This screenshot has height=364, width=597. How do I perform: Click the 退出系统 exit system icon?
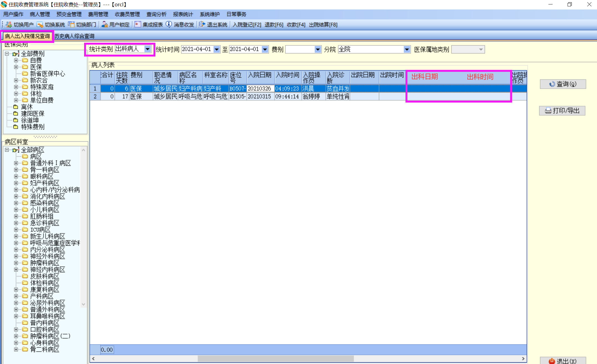(x=202, y=25)
